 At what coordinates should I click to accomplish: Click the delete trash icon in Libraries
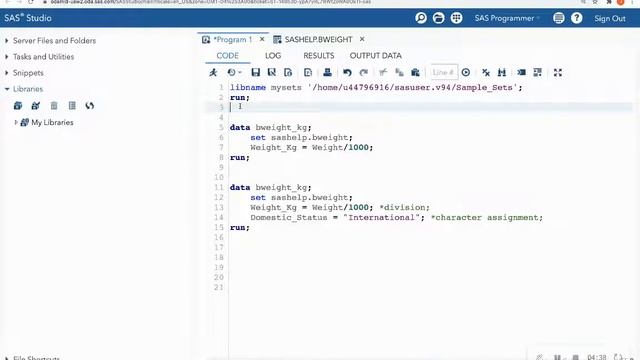pyautogui.click(x=54, y=106)
